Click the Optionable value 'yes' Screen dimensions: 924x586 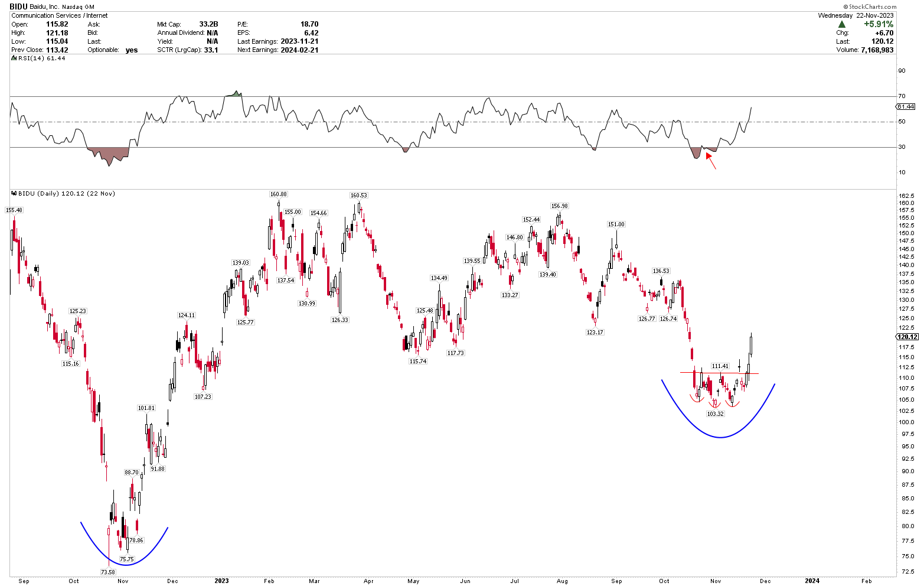[x=132, y=50]
